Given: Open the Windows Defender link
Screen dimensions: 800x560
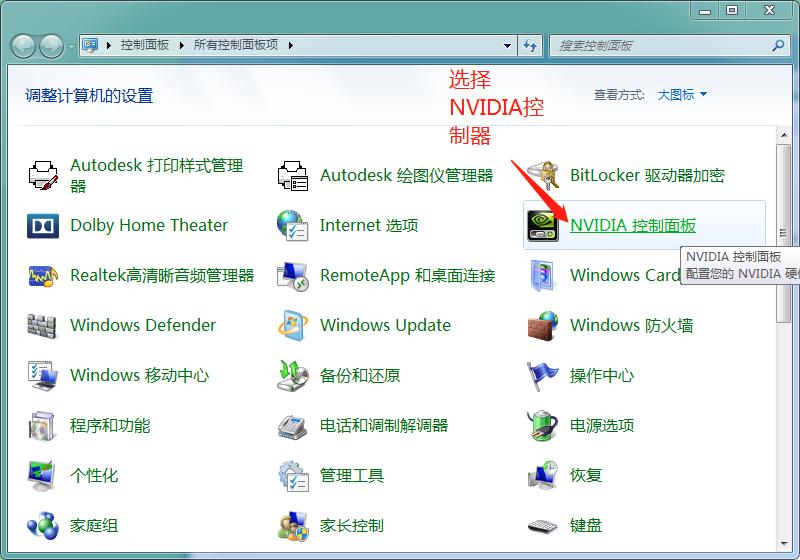Looking at the screenshot, I should point(143,325).
